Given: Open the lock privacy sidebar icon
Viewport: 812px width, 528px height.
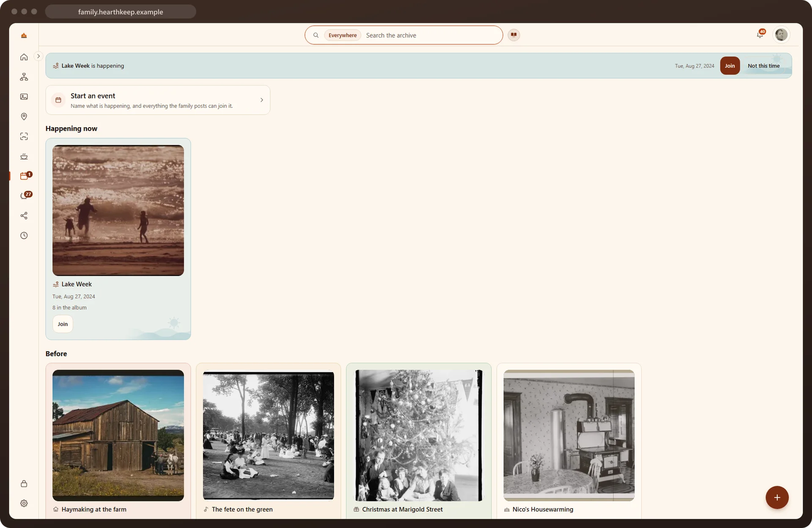Looking at the screenshot, I should click(24, 484).
